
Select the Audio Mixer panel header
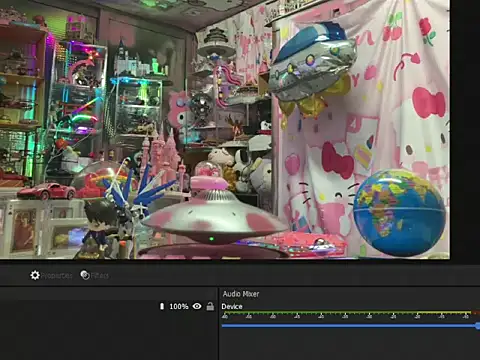241,294
